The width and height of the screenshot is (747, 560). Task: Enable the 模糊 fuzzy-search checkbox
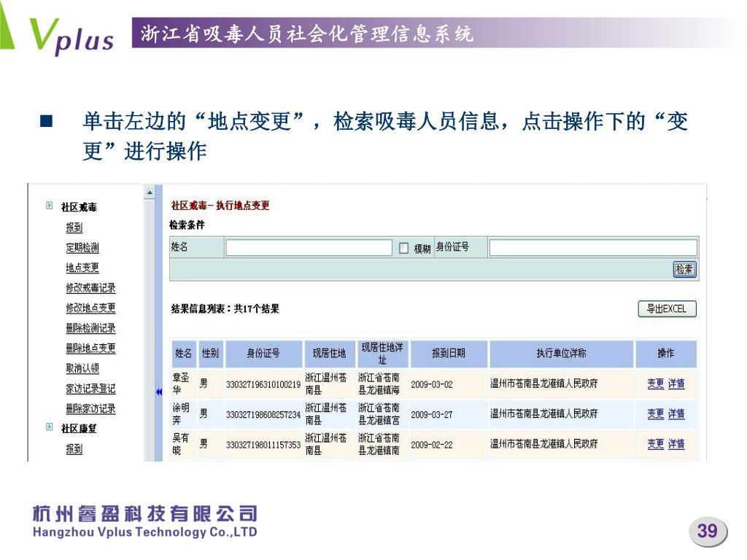tap(403, 248)
